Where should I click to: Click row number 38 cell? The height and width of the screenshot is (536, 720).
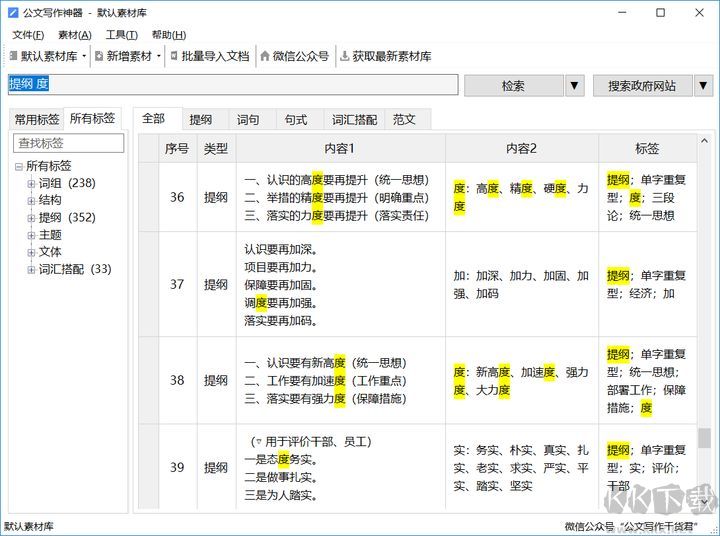(177, 380)
